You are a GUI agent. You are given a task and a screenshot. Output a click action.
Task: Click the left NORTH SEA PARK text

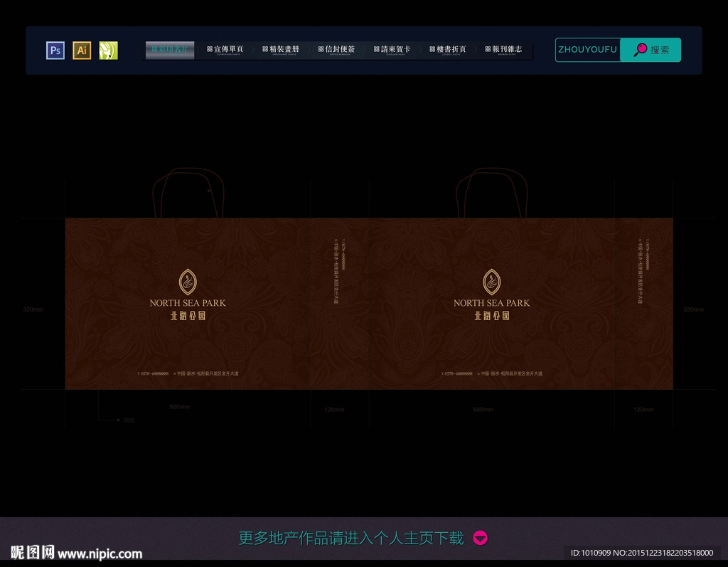coord(188,302)
